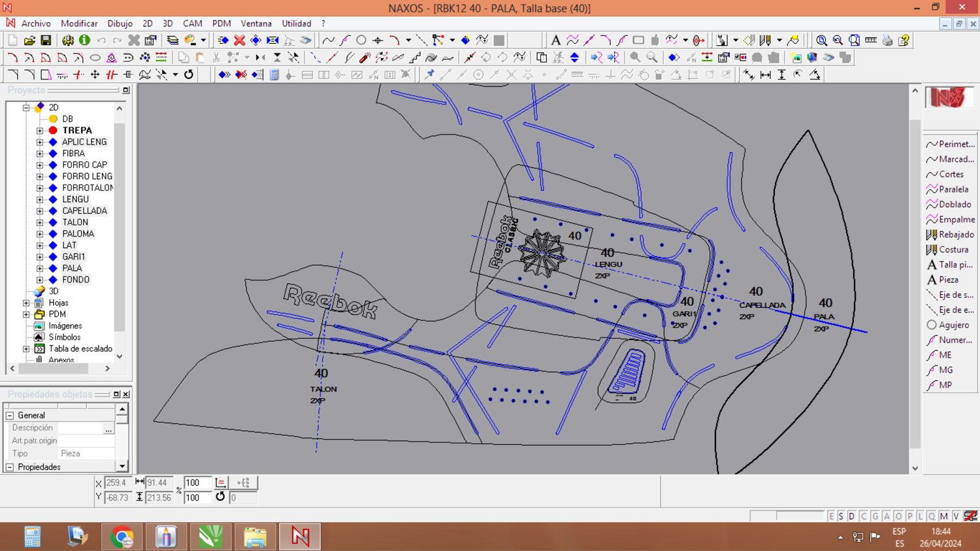
Task: Open the CAM menu
Action: [193, 24]
